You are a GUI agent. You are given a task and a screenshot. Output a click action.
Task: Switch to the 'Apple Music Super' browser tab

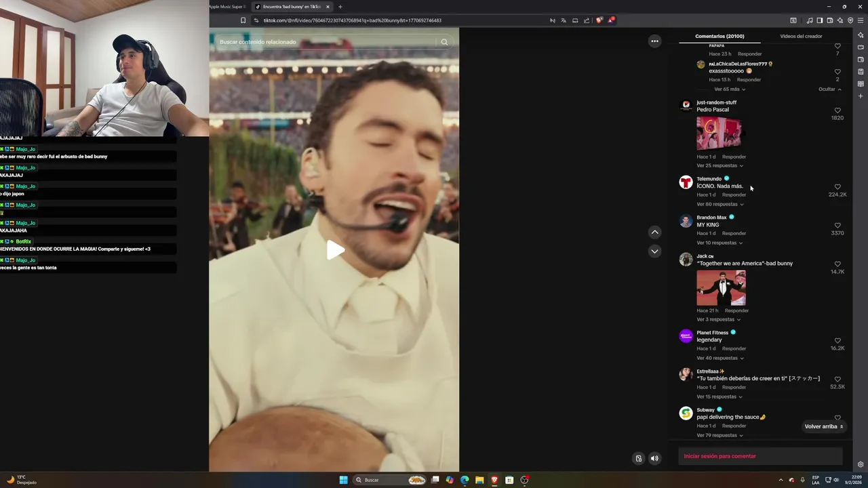227,7
